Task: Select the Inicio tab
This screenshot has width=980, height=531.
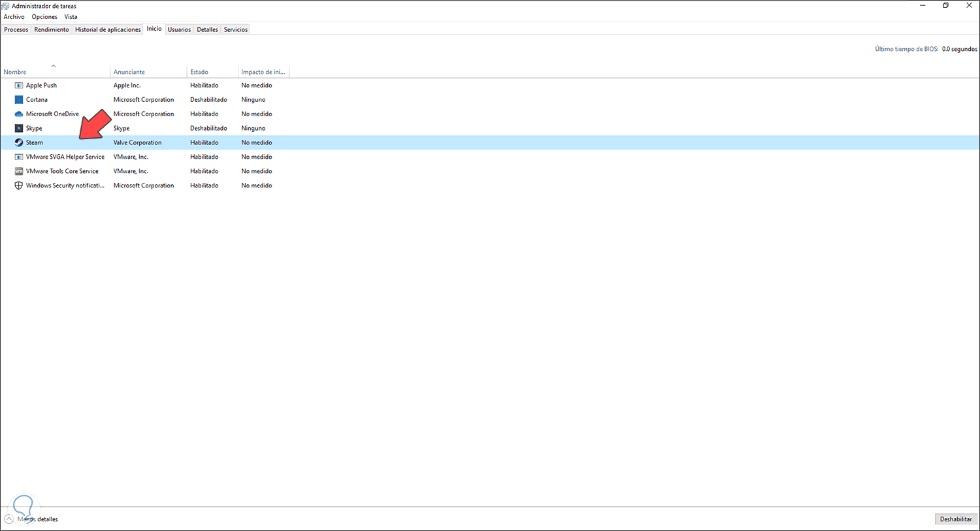Action: pyautogui.click(x=154, y=29)
